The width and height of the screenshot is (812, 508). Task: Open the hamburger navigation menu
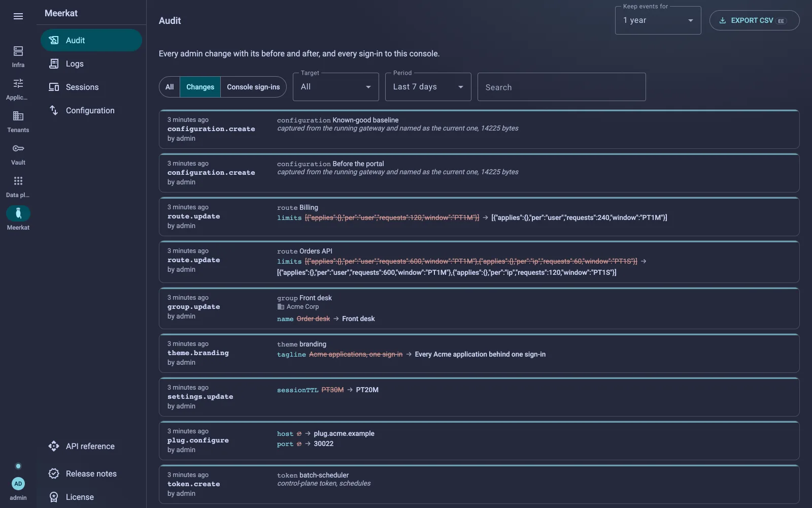(18, 16)
